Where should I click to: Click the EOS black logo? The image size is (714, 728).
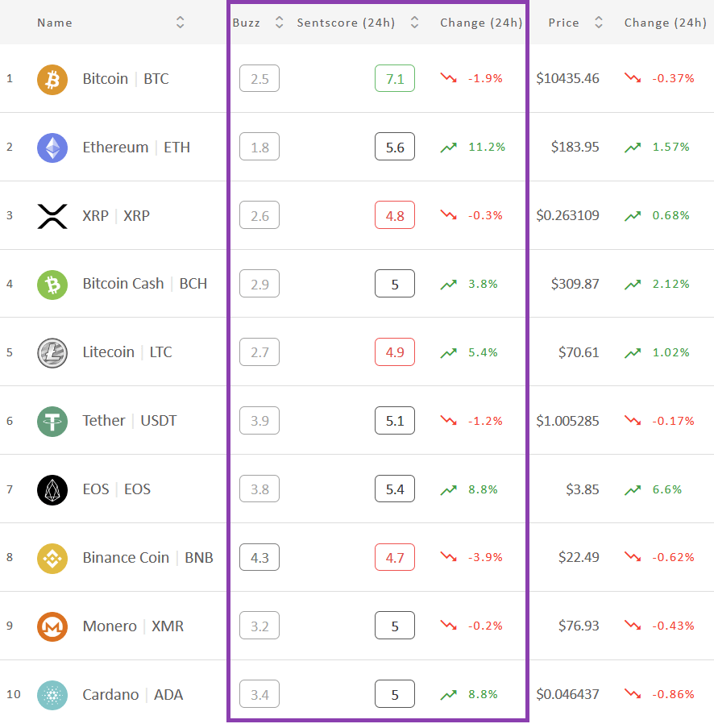click(x=52, y=490)
